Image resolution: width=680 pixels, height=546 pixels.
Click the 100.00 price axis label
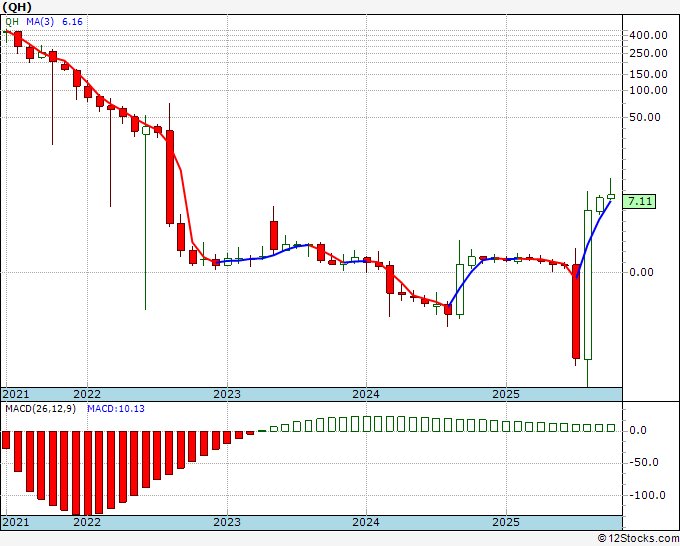tap(648, 90)
